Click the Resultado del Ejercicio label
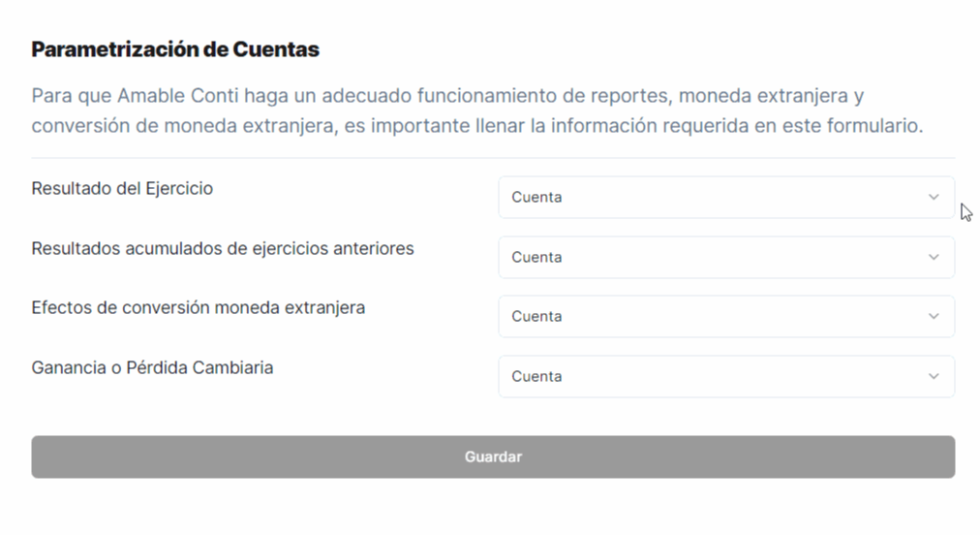Screen dimensions: 980x535 [x=122, y=188]
